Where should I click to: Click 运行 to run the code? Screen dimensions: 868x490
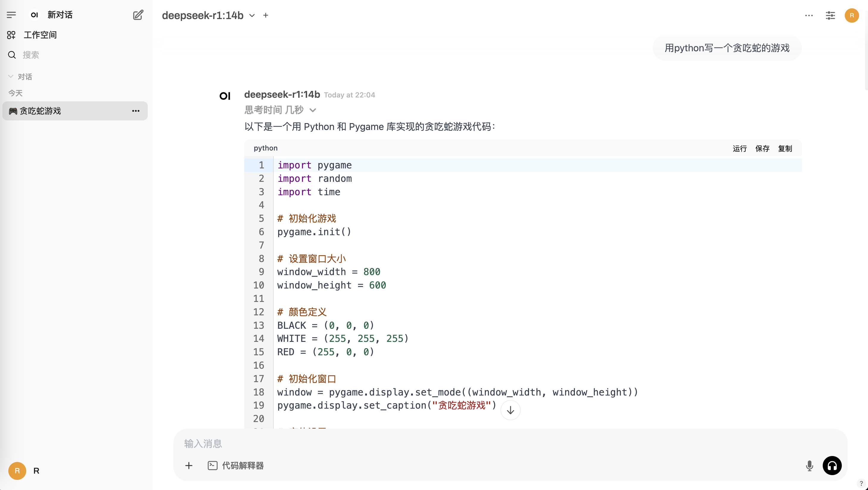739,148
